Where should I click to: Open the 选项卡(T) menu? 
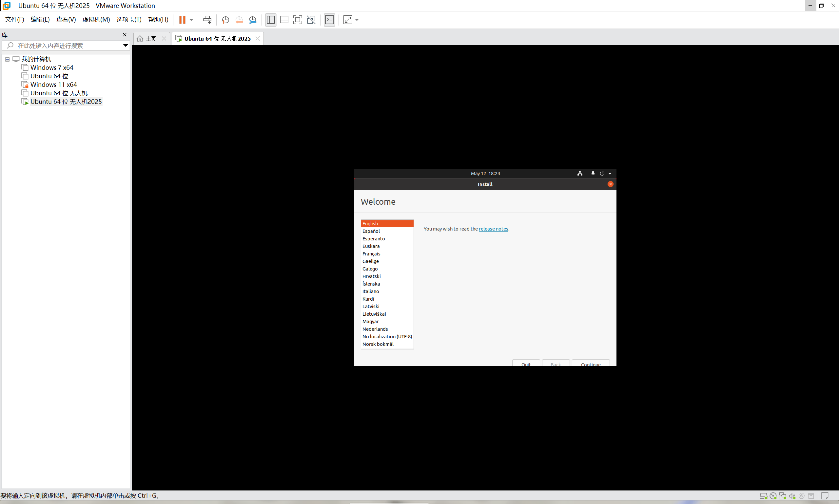pyautogui.click(x=129, y=19)
